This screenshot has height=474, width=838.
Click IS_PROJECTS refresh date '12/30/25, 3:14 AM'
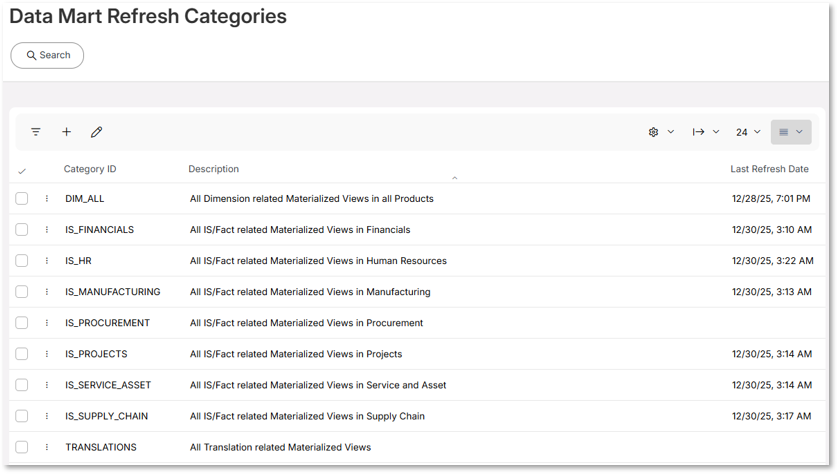pos(772,354)
